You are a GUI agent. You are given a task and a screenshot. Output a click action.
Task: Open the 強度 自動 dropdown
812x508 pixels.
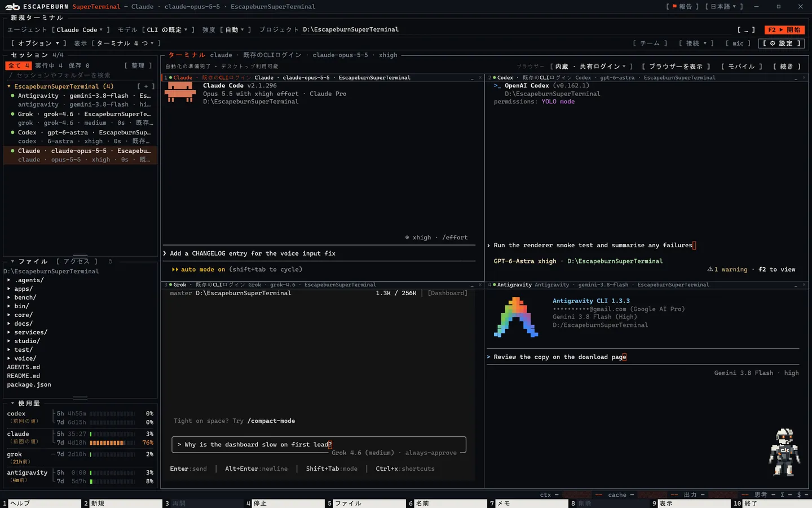tap(235, 30)
